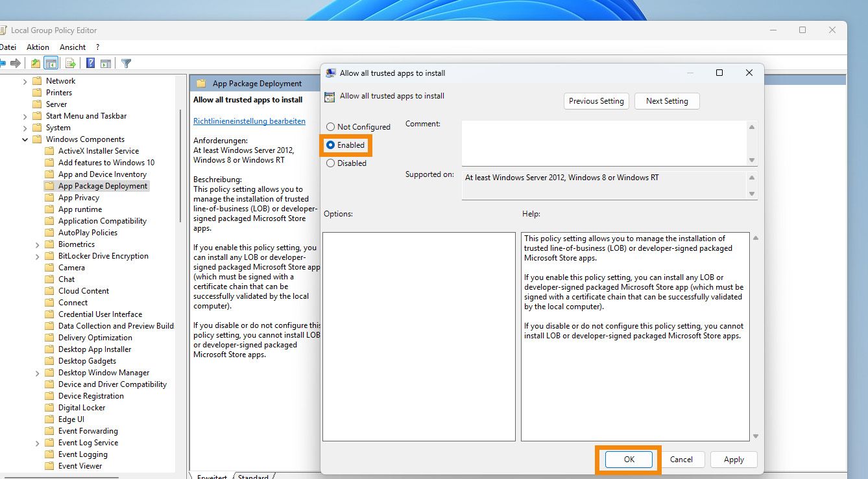This screenshot has height=479, width=868.
Task: Open the Datei menu
Action: tap(8, 47)
